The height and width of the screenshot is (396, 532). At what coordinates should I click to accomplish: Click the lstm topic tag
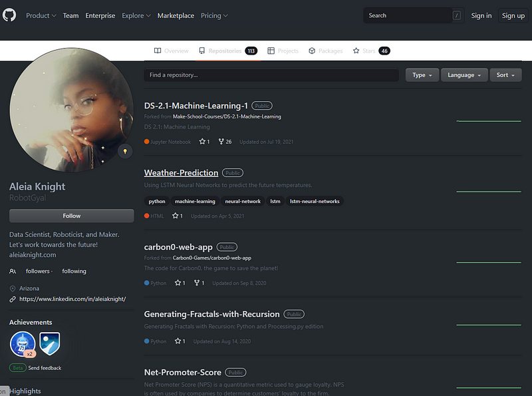pos(275,201)
